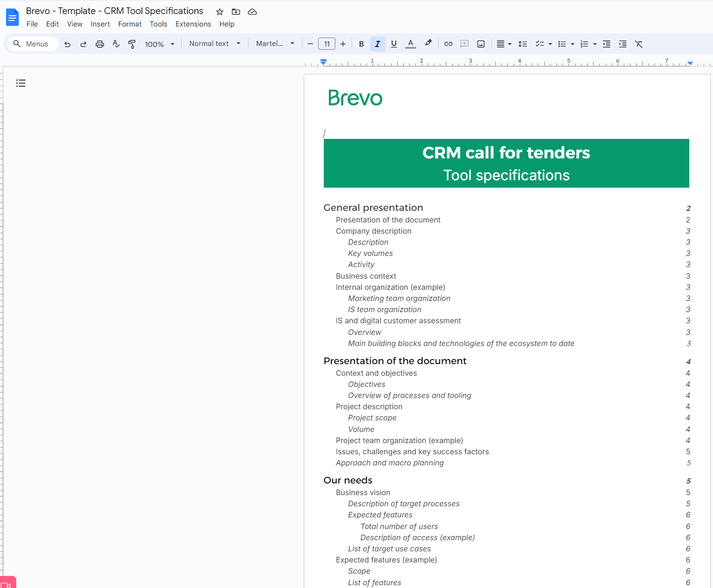713x588 pixels.
Task: Jump to Our needs heading
Action: point(348,480)
